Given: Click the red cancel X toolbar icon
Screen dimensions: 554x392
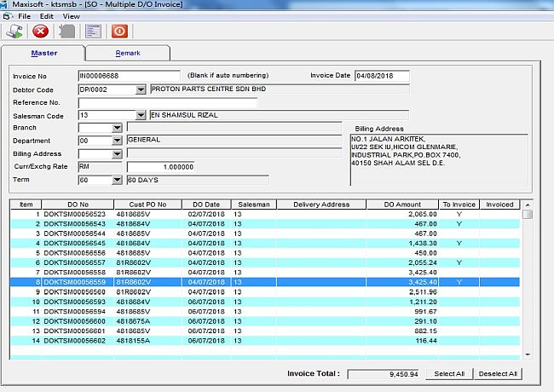Looking at the screenshot, I should click(40, 31).
